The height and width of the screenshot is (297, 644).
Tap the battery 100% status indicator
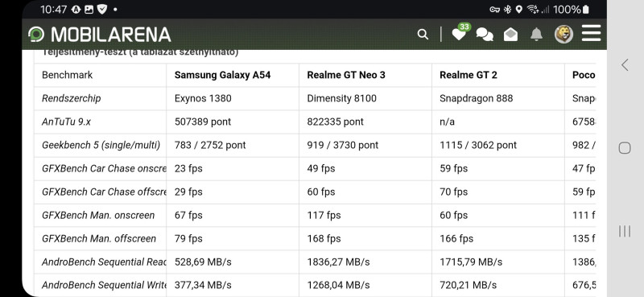coord(572,9)
